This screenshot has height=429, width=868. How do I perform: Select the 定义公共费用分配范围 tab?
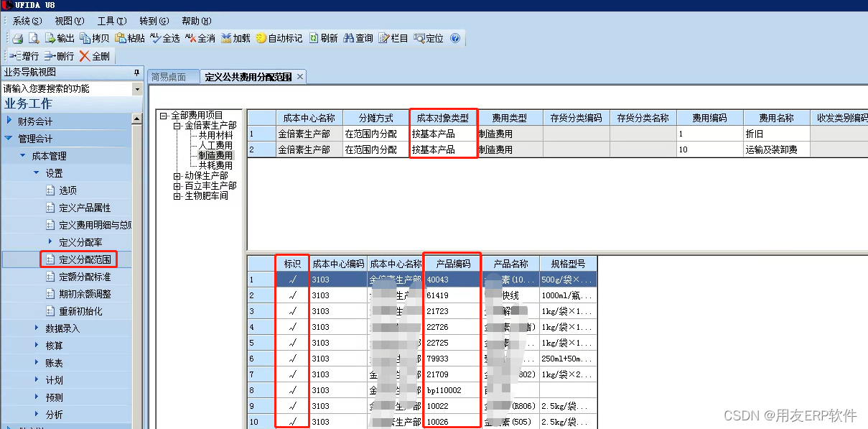tap(248, 77)
